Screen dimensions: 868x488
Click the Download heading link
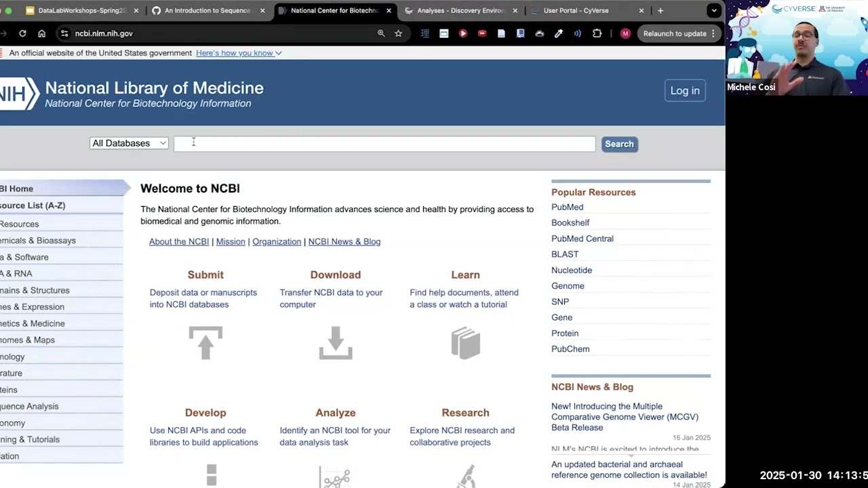coord(336,274)
